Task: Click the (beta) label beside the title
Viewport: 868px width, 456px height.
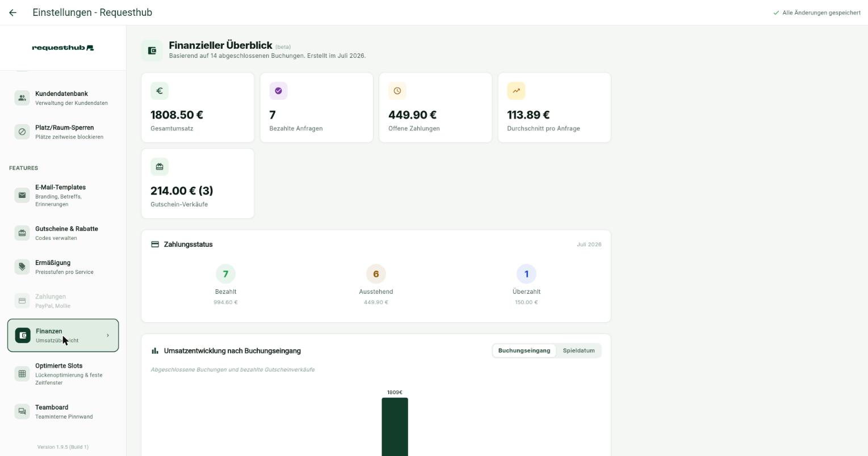Action: pos(283,47)
